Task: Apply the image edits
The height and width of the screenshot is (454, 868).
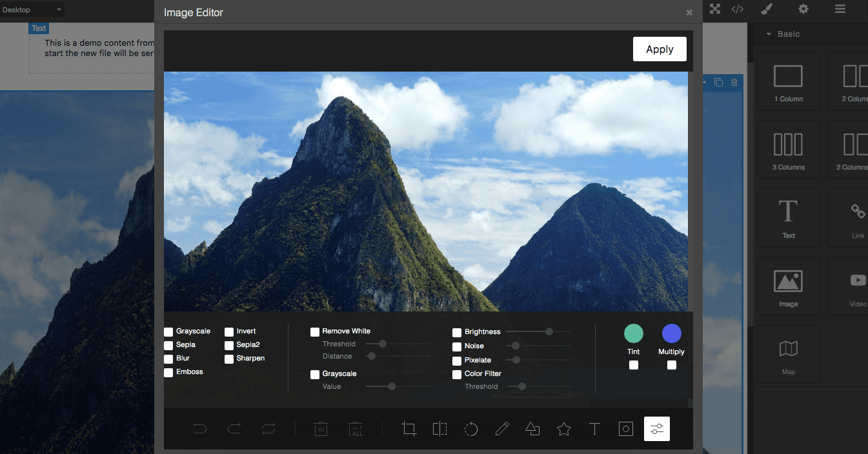Action: (660, 49)
